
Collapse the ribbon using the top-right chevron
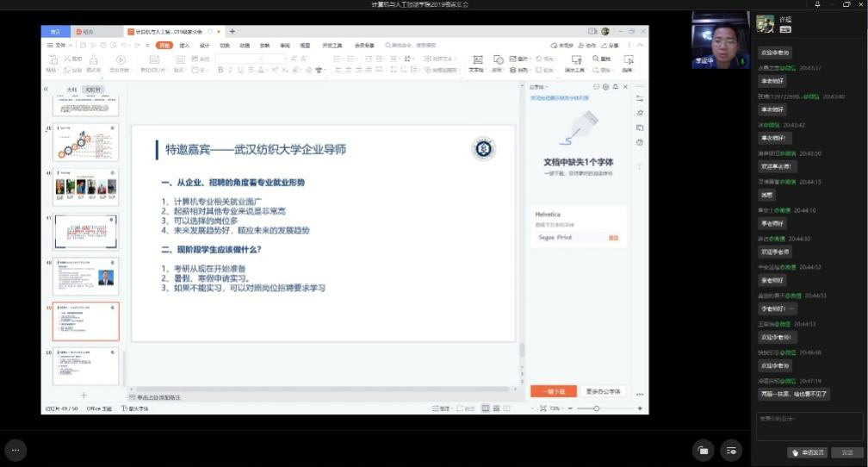(639, 45)
